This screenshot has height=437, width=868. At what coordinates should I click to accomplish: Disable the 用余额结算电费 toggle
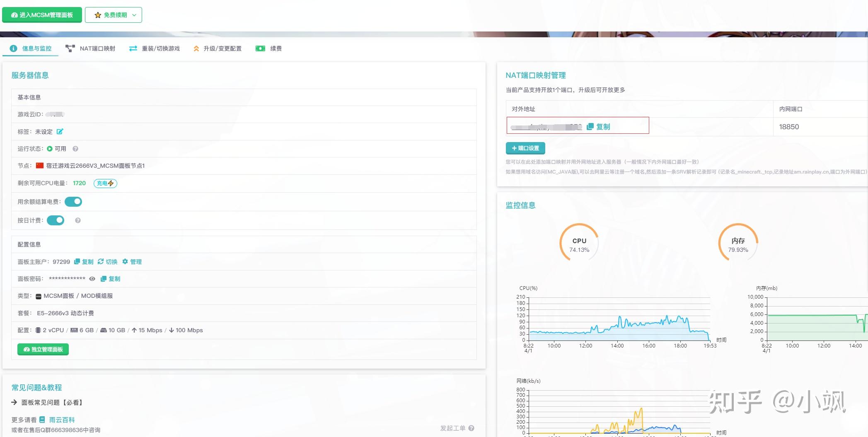73,201
